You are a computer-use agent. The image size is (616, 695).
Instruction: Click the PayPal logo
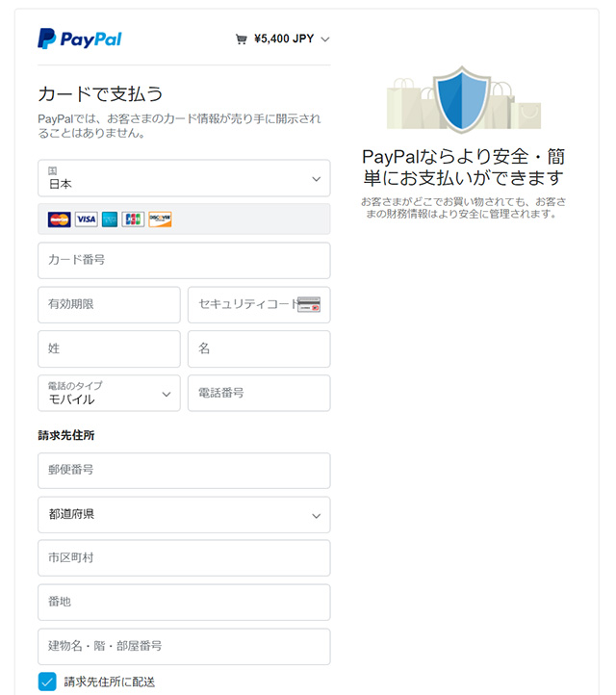coord(80,39)
